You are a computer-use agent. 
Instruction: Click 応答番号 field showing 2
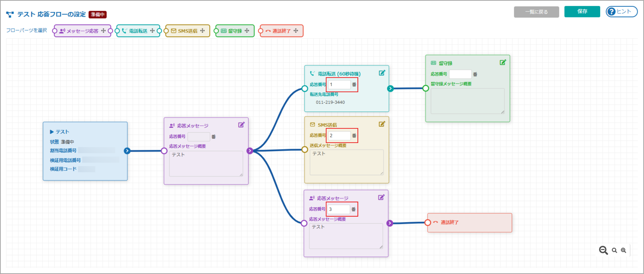point(339,136)
